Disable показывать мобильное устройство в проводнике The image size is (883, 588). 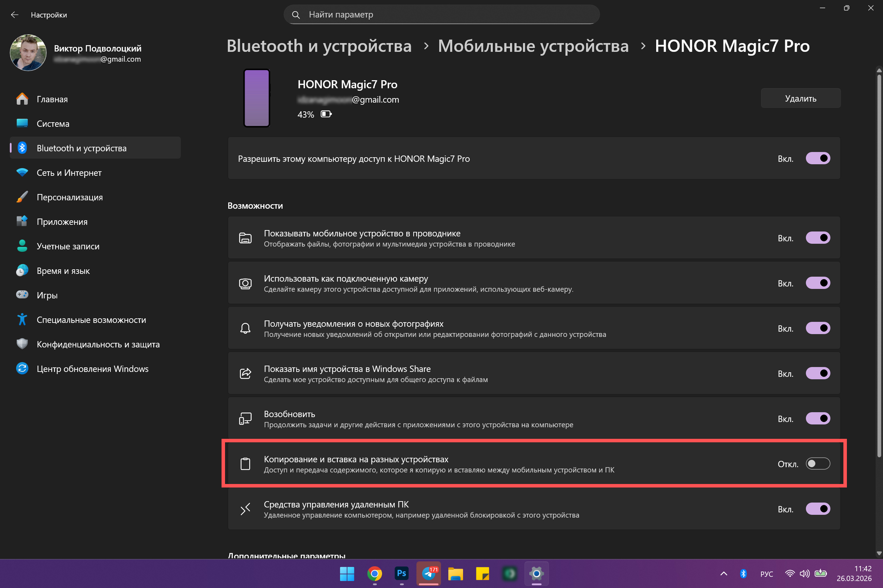click(818, 237)
